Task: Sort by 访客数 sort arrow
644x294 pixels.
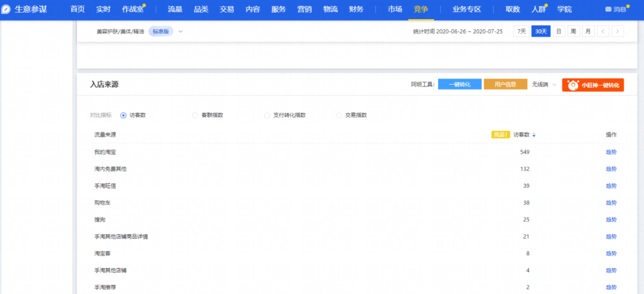Action: click(x=534, y=135)
